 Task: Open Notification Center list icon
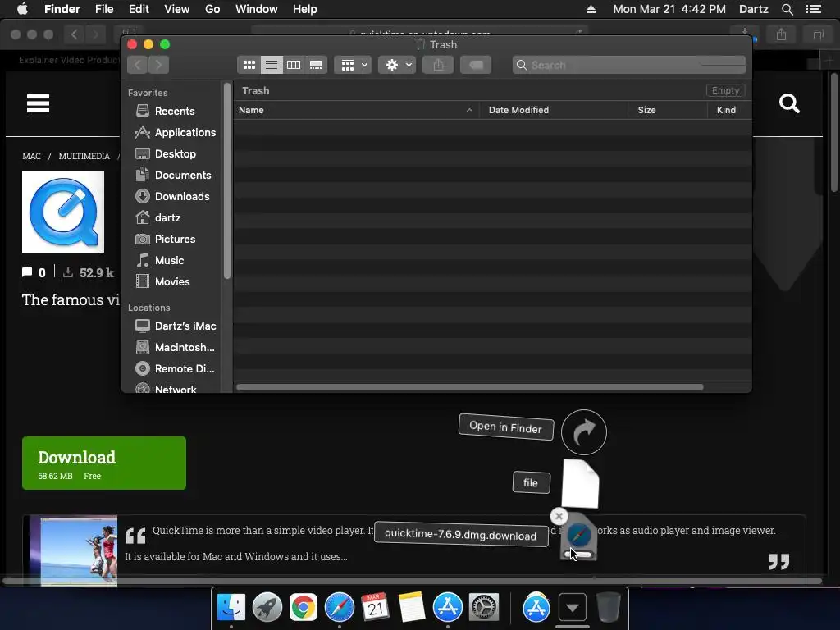click(814, 9)
